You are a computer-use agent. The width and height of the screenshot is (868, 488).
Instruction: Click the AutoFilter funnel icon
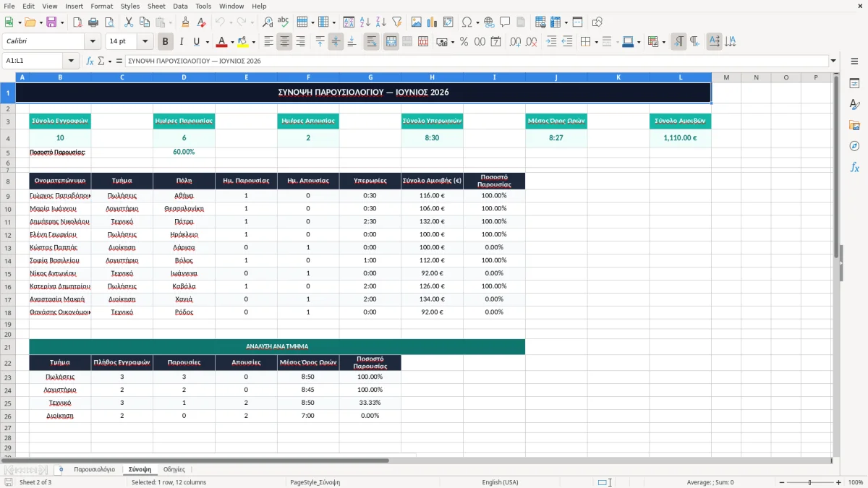click(396, 22)
